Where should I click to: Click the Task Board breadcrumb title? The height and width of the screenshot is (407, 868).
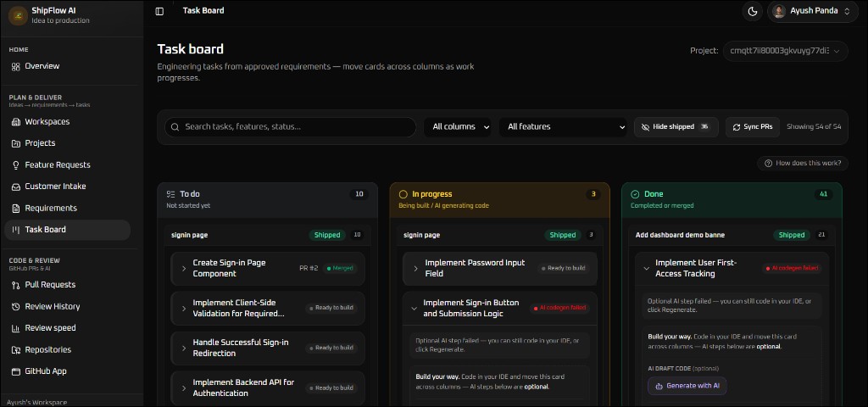pyautogui.click(x=203, y=10)
